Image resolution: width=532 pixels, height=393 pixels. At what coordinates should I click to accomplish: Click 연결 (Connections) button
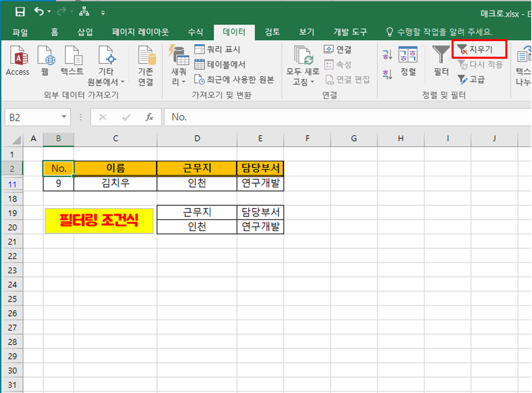(338, 49)
